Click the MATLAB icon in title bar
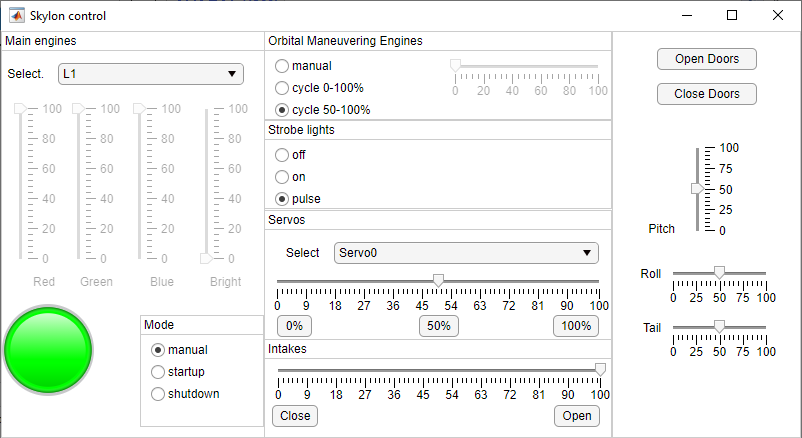The width and height of the screenshot is (802, 438). tap(17, 16)
